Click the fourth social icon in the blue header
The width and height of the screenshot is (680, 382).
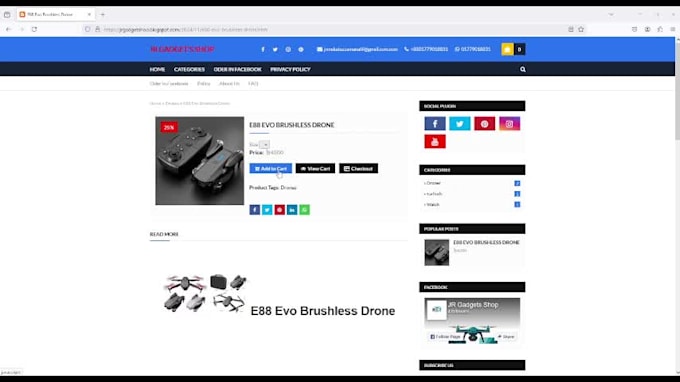[x=301, y=49]
